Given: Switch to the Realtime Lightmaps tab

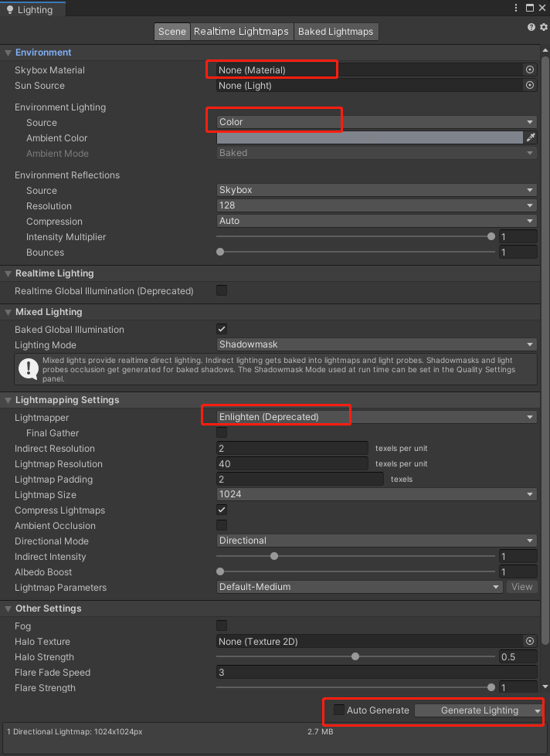Looking at the screenshot, I should point(241,32).
